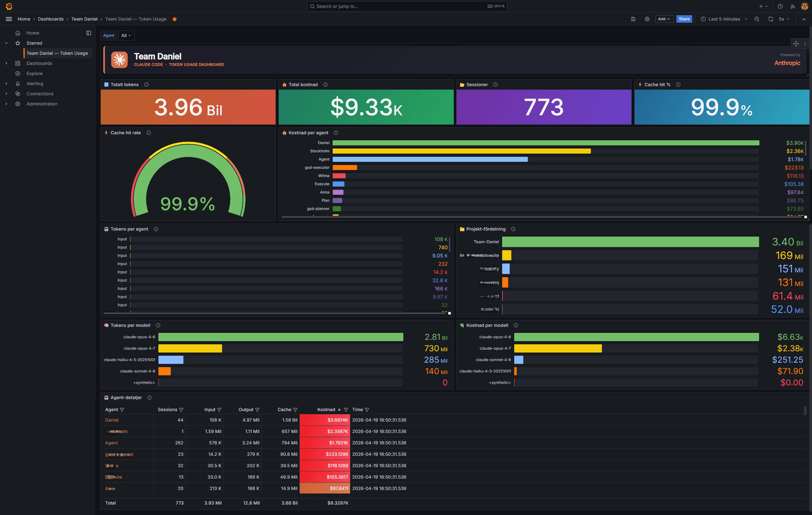
Task: Collapse the top toolbar with chevron
Action: coord(804,19)
